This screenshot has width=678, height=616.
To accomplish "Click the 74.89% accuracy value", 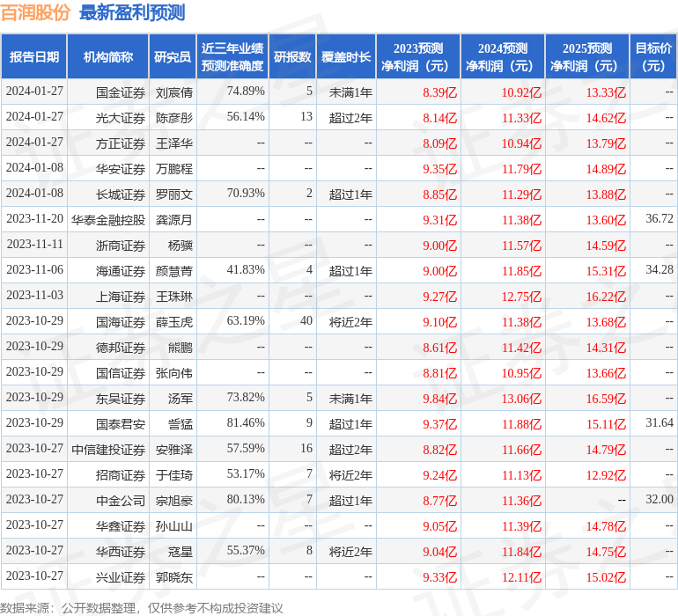I will click(246, 91).
